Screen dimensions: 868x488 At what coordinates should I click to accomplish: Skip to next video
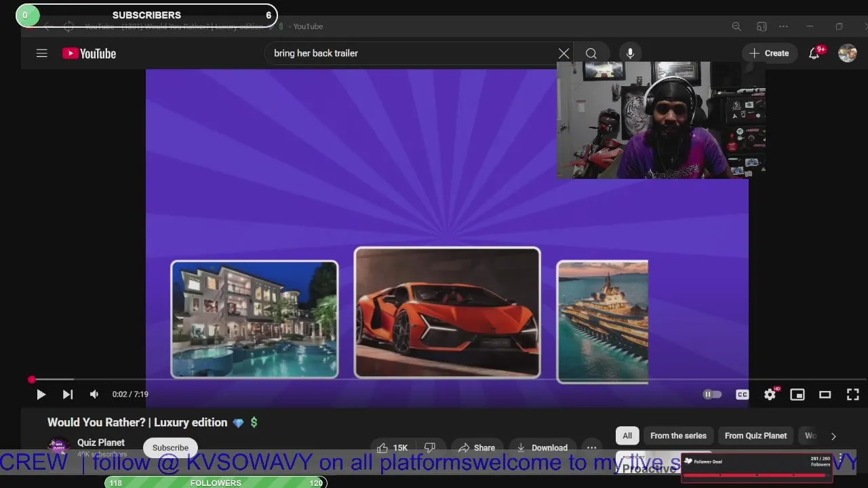(68, 394)
